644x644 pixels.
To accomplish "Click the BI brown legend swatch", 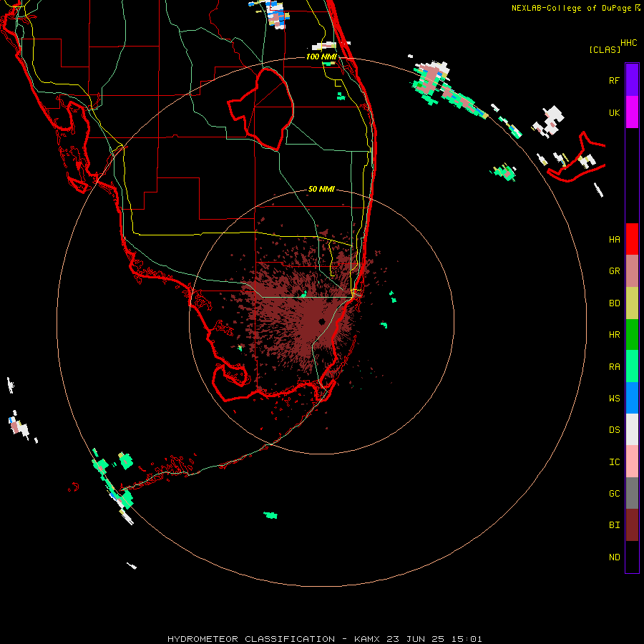I will (x=632, y=525).
